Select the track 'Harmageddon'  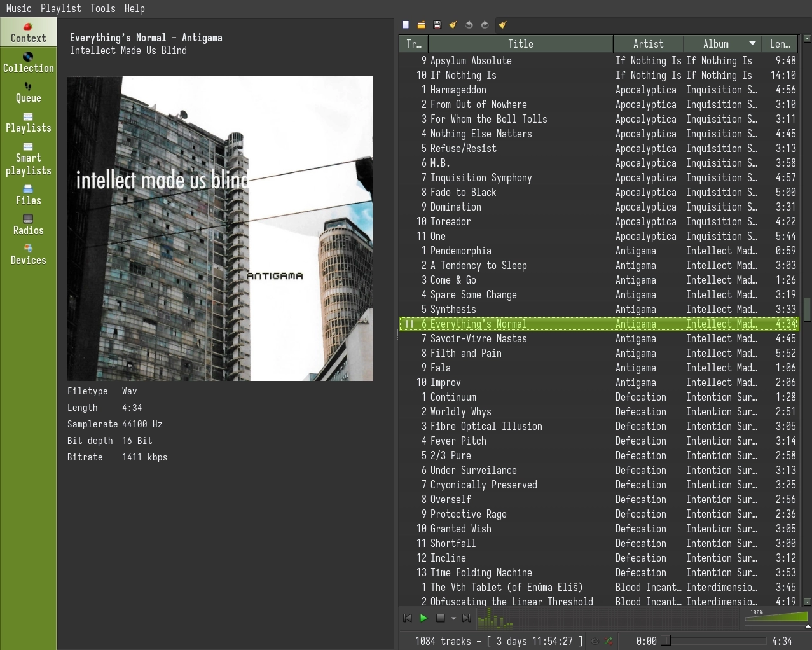point(598,90)
